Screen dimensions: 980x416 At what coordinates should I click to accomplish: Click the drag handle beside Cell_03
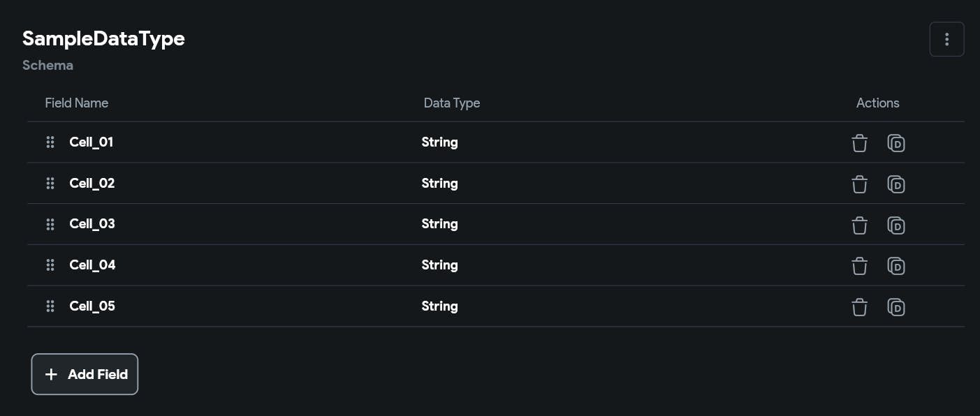tap(50, 224)
